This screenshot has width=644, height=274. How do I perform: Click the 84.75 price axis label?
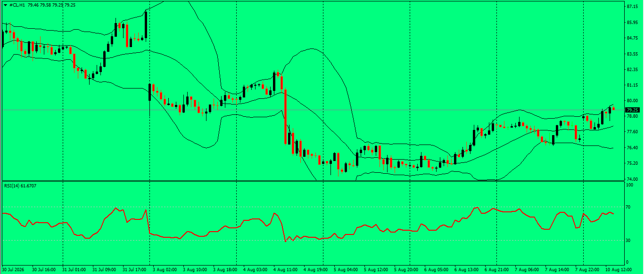click(x=632, y=38)
